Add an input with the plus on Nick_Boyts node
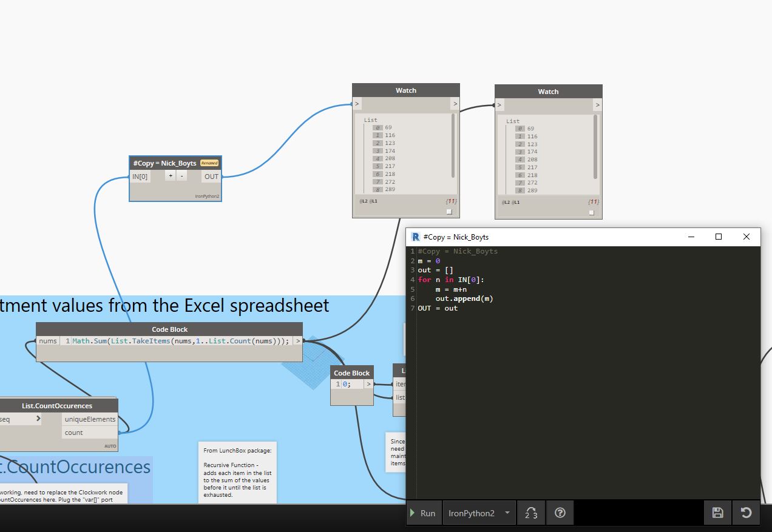This screenshot has width=772, height=532. point(171,175)
